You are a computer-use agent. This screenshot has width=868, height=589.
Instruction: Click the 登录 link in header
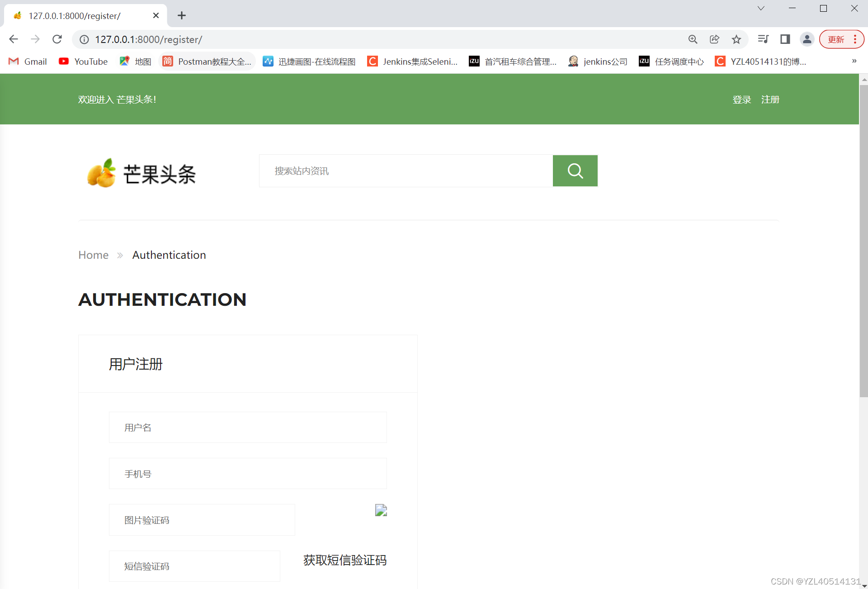pos(741,100)
